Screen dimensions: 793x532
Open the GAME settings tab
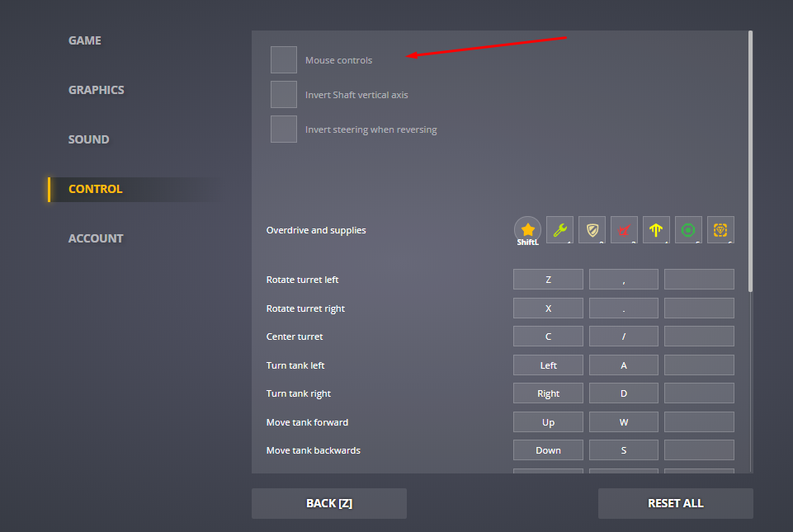(85, 40)
